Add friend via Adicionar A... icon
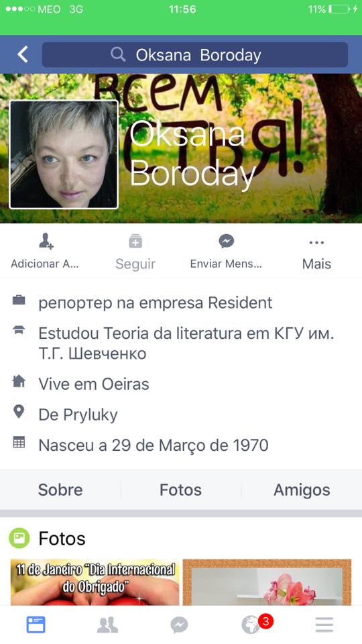 [x=45, y=250]
